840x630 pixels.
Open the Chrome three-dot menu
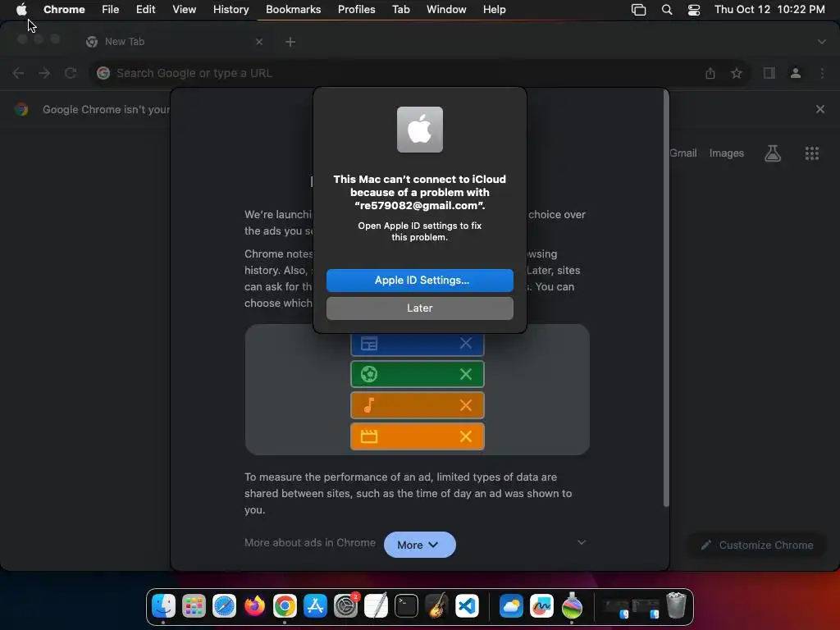[822, 73]
